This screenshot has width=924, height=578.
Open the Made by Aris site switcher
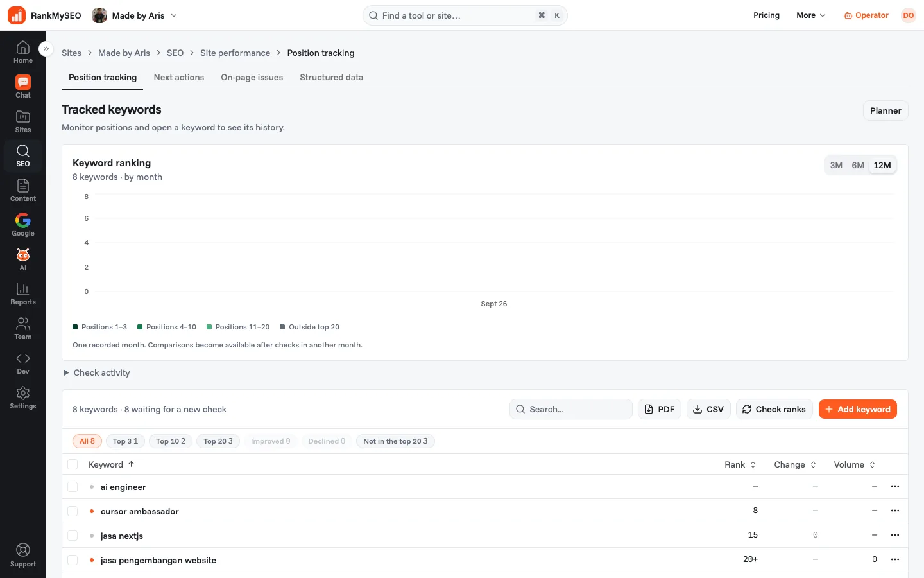coord(135,15)
